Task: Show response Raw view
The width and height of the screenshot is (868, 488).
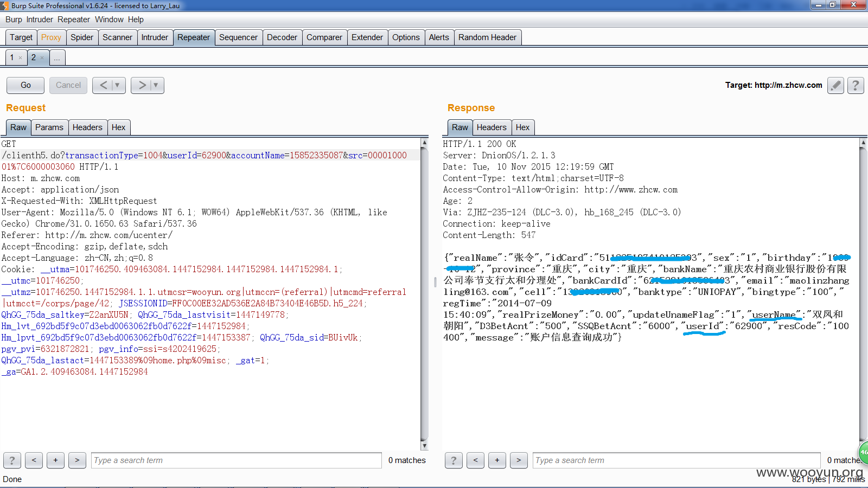Action: click(460, 127)
